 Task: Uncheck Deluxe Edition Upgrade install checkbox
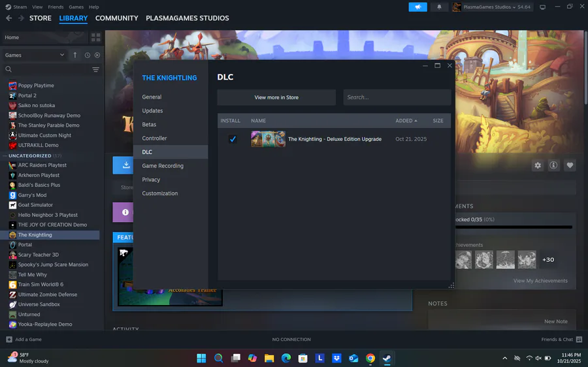click(x=233, y=139)
